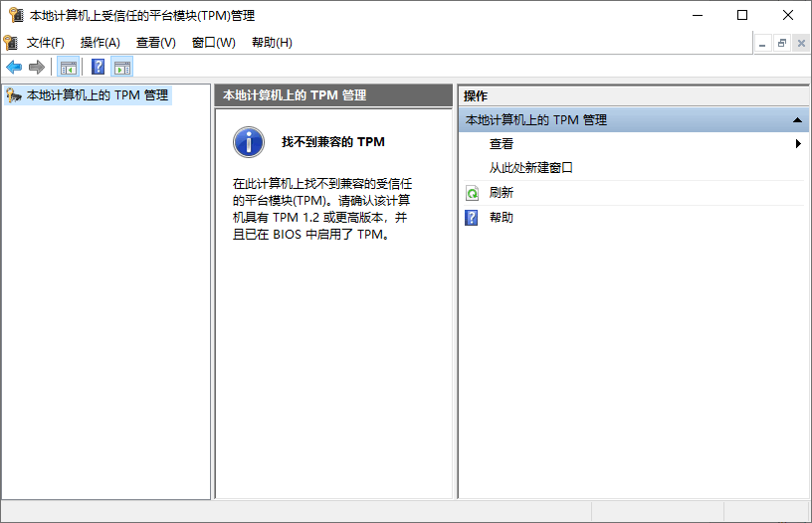812x523 pixels.
Task: Click the MMC document icon left of 文件 menu
Action: tap(10, 43)
